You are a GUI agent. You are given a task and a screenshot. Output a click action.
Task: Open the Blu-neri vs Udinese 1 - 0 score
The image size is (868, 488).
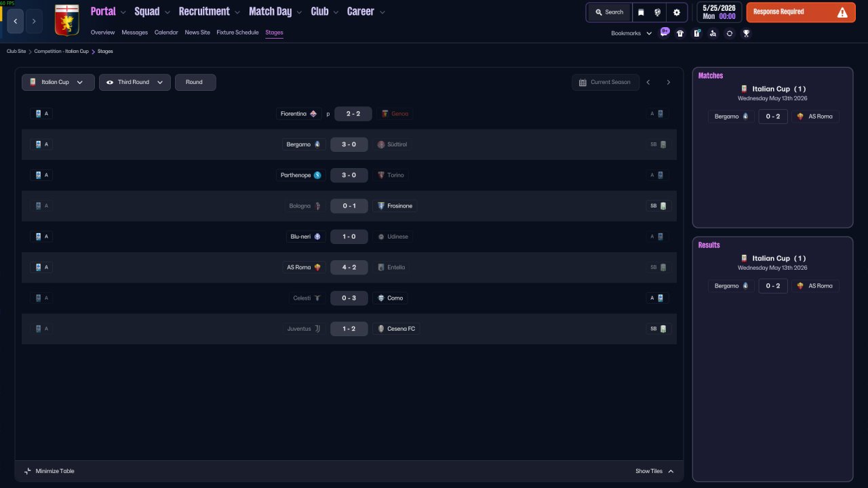tap(349, 237)
